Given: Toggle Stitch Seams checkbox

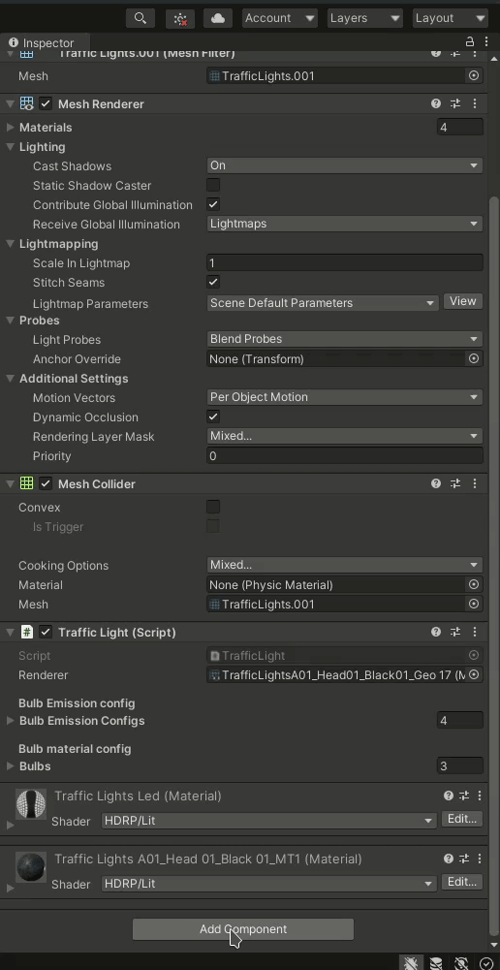Looking at the screenshot, I should coord(213,281).
